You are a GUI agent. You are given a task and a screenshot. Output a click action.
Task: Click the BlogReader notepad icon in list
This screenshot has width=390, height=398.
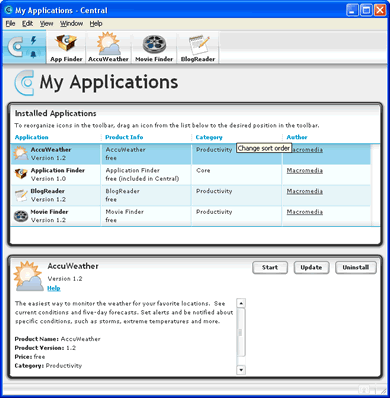point(21,195)
